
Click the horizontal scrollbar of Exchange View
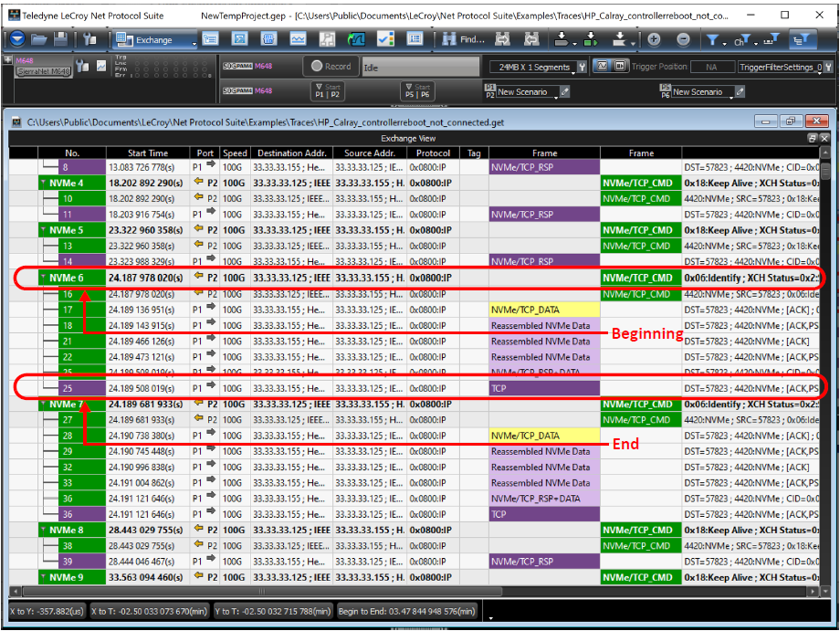[263, 592]
